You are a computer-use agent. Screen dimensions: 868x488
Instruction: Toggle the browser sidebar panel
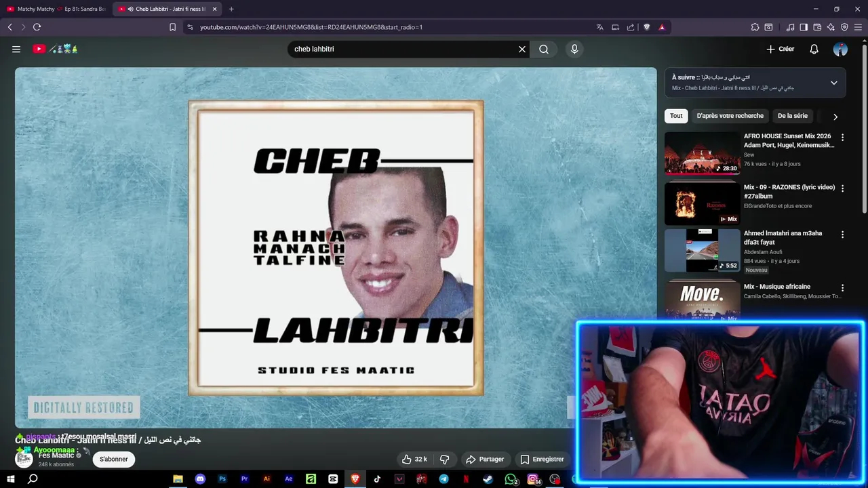pos(804,27)
